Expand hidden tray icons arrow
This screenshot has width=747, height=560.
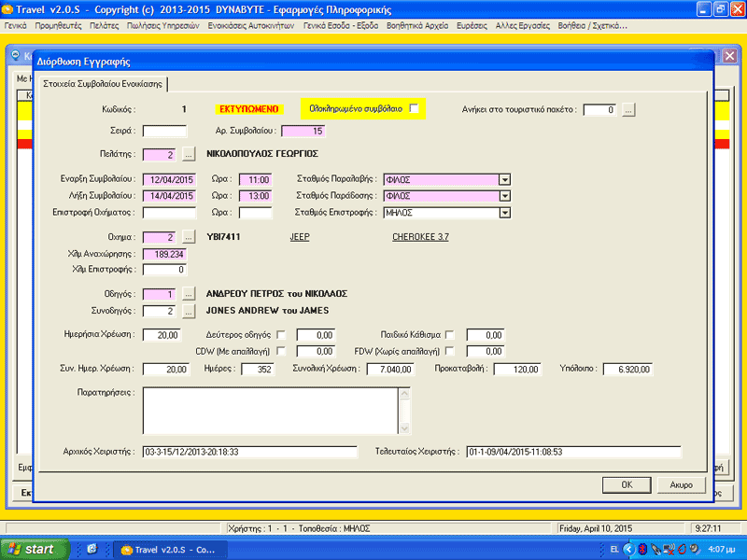pyautogui.click(x=628, y=550)
